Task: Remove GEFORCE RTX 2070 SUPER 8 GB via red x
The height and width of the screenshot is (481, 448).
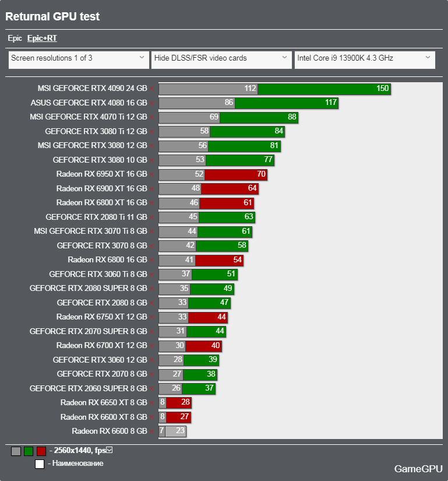Action: pos(151,332)
